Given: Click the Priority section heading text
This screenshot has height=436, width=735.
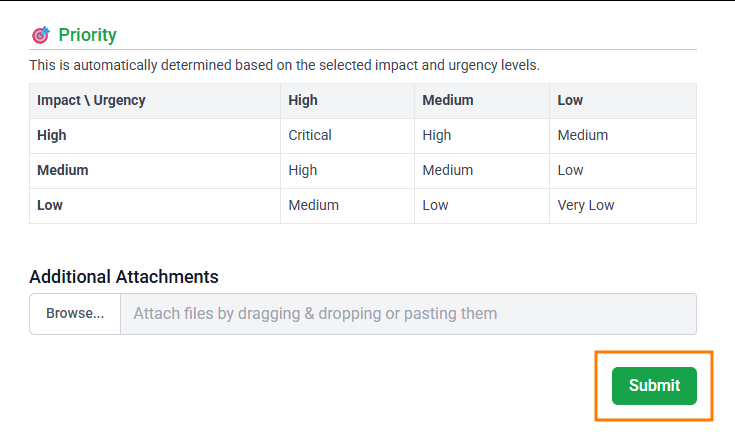Looking at the screenshot, I should pyautogui.click(x=87, y=35).
